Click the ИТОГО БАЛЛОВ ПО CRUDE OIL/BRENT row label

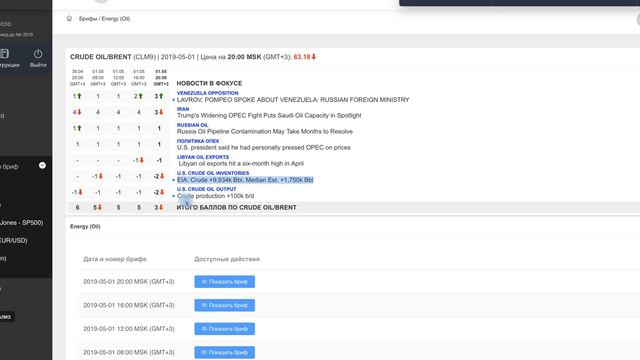click(236, 207)
